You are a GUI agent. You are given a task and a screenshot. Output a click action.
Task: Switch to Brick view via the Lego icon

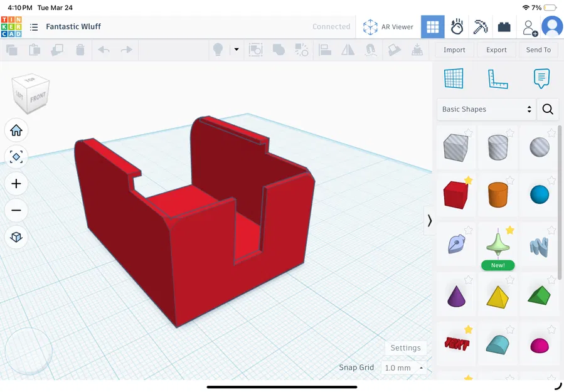tap(504, 26)
